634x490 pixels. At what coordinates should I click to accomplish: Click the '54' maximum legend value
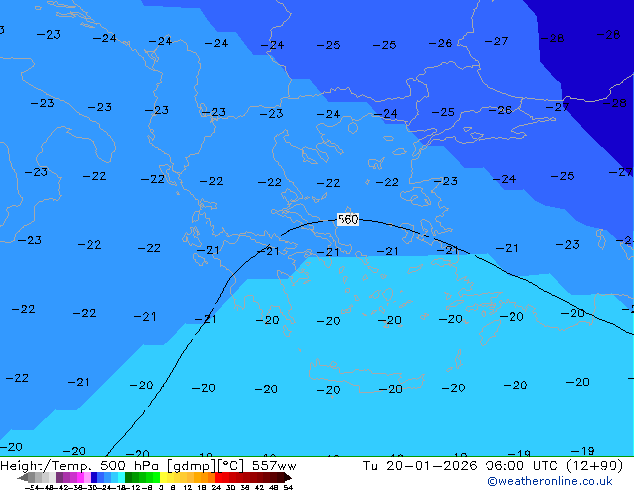pos(288,487)
